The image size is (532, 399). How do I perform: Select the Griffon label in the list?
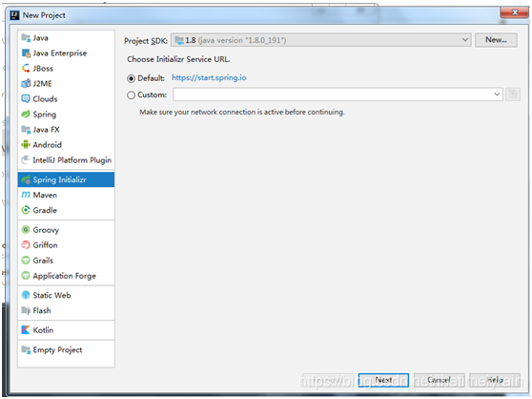point(45,245)
